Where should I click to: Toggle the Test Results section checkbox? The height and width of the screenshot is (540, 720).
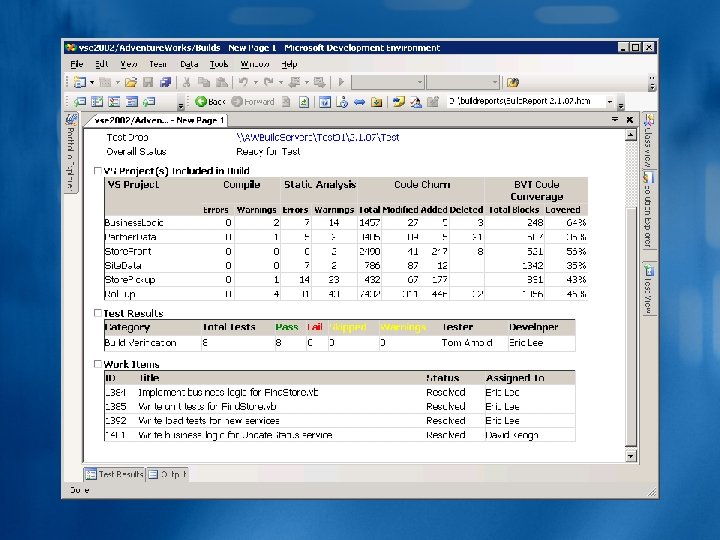(97, 313)
